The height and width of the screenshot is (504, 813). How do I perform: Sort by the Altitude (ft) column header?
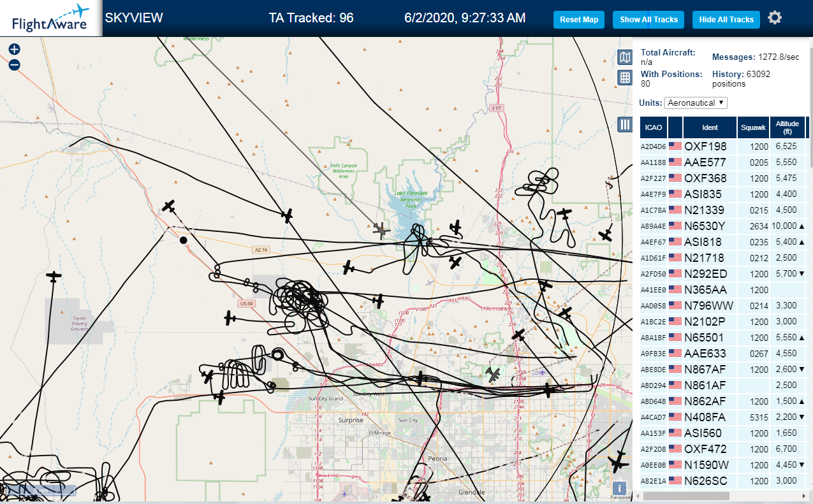pyautogui.click(x=787, y=127)
